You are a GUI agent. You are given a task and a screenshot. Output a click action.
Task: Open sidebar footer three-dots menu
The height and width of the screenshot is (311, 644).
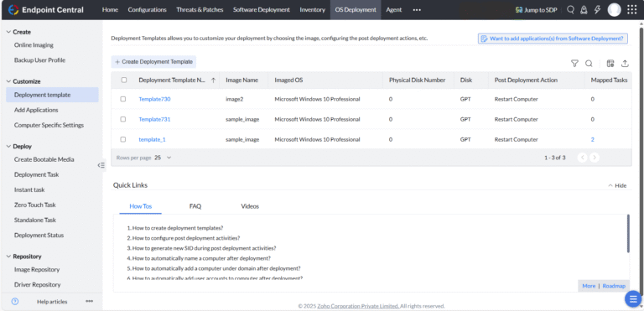89,301
